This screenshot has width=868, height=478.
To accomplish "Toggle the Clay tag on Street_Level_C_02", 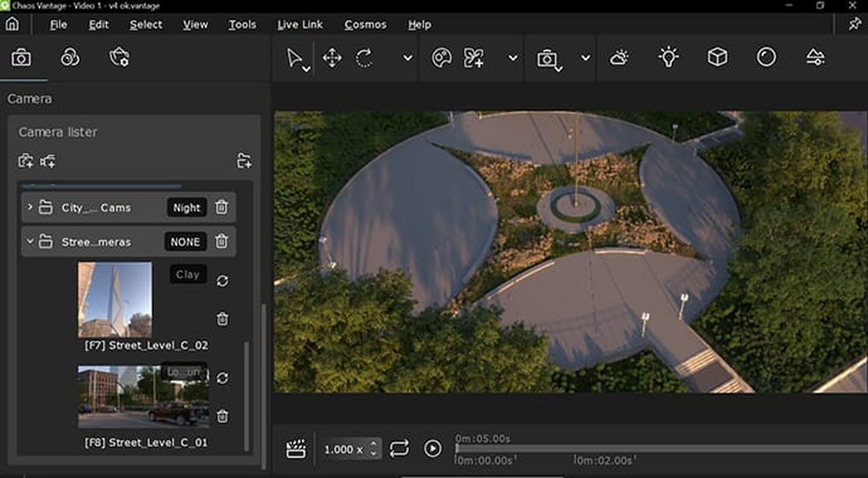I will [x=188, y=274].
